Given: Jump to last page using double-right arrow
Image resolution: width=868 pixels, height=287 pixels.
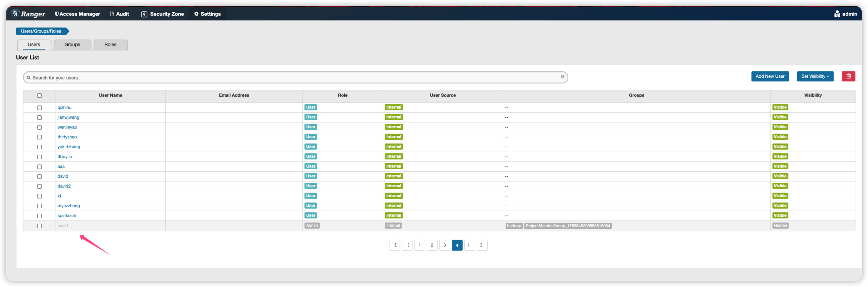Looking at the screenshot, I should [482, 245].
